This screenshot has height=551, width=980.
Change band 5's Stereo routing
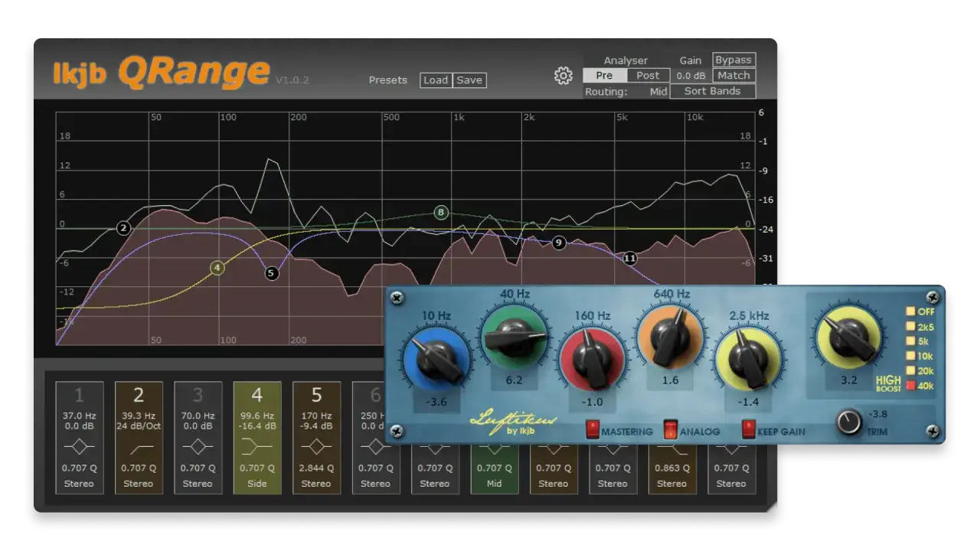pos(316,484)
